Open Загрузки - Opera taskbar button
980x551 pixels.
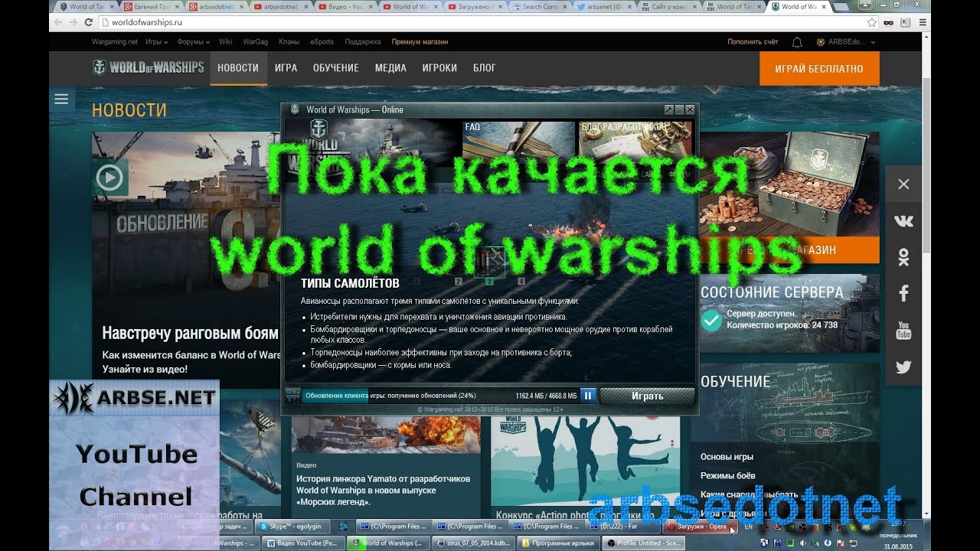coord(699,527)
